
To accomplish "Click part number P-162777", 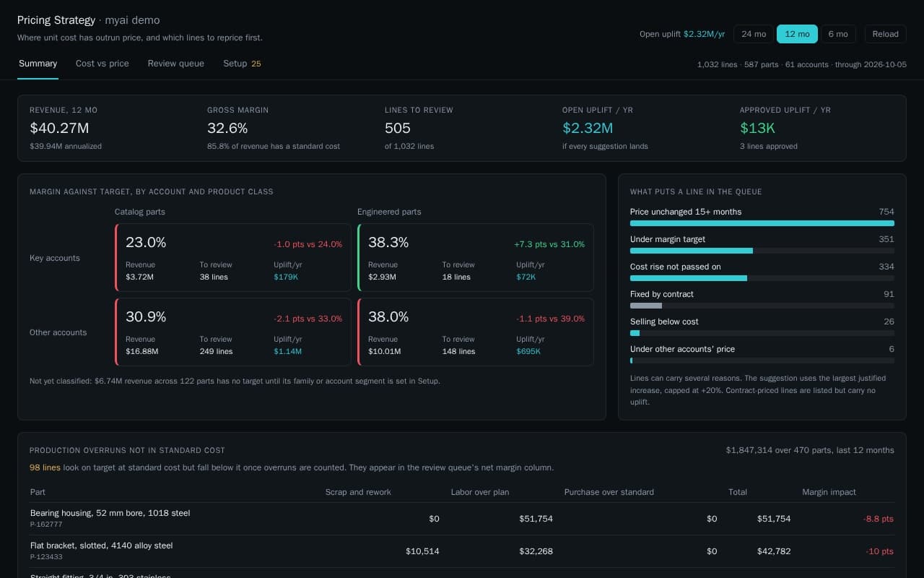I will (x=46, y=525).
